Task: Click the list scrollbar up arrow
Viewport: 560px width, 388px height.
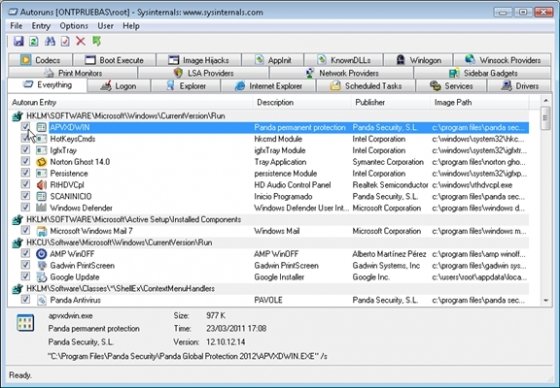Action: pos(545,100)
